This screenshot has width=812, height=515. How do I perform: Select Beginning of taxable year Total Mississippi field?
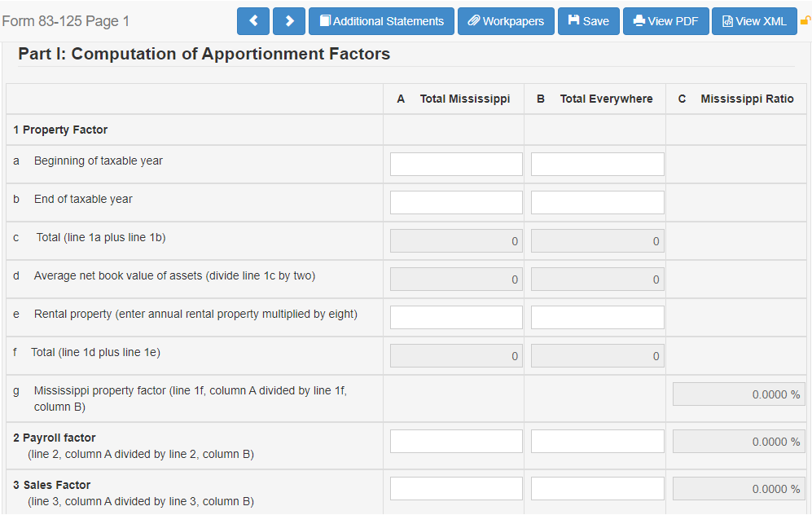[x=455, y=164]
